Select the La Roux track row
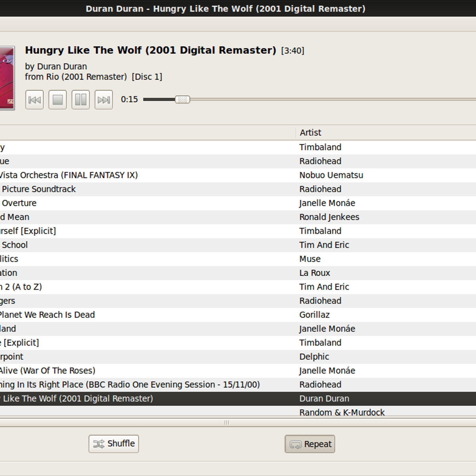Viewport: 476px width, 476px height. (238, 273)
